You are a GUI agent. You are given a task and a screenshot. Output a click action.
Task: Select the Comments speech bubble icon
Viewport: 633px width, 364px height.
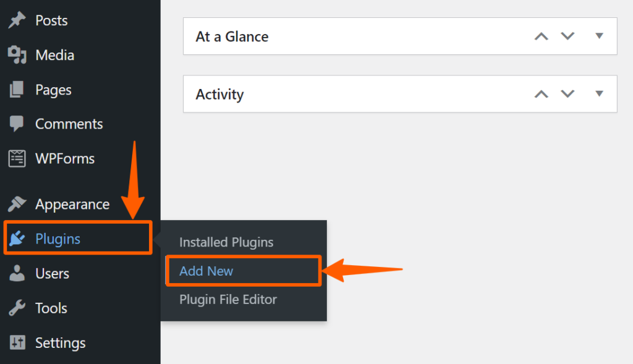point(17,124)
